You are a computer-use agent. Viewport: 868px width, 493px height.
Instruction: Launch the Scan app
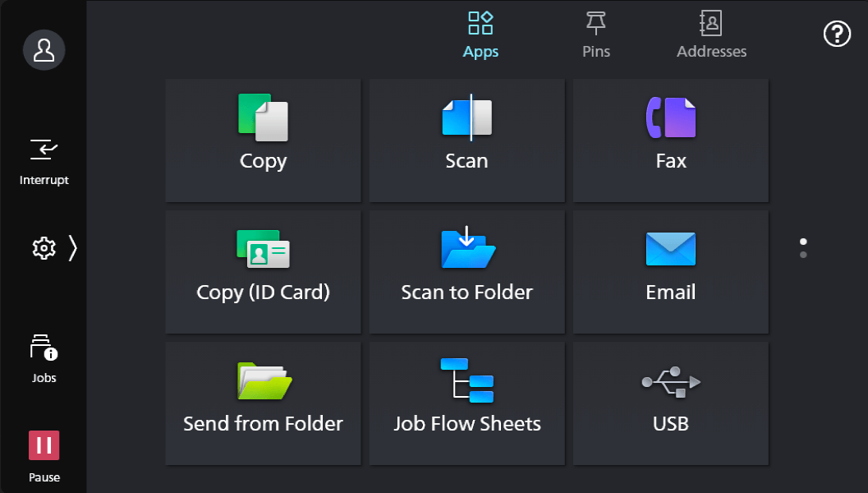click(x=466, y=140)
